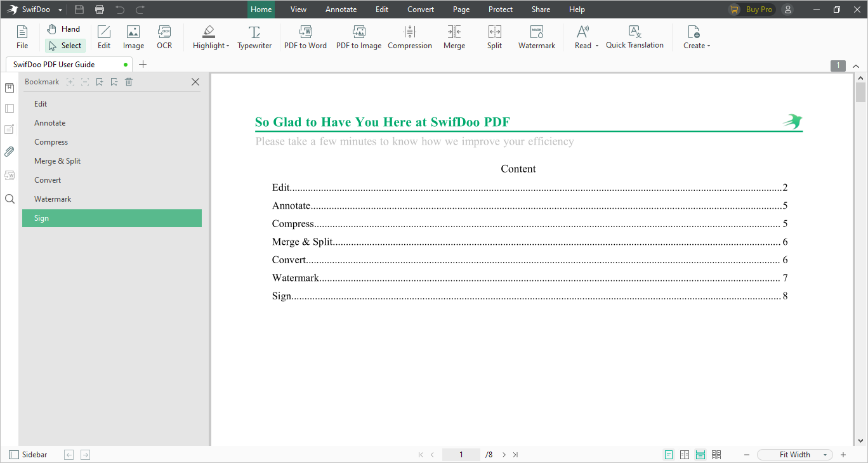Image resolution: width=868 pixels, height=463 pixels.
Task: Switch to the Page ribbon tab
Action: pyautogui.click(x=461, y=10)
